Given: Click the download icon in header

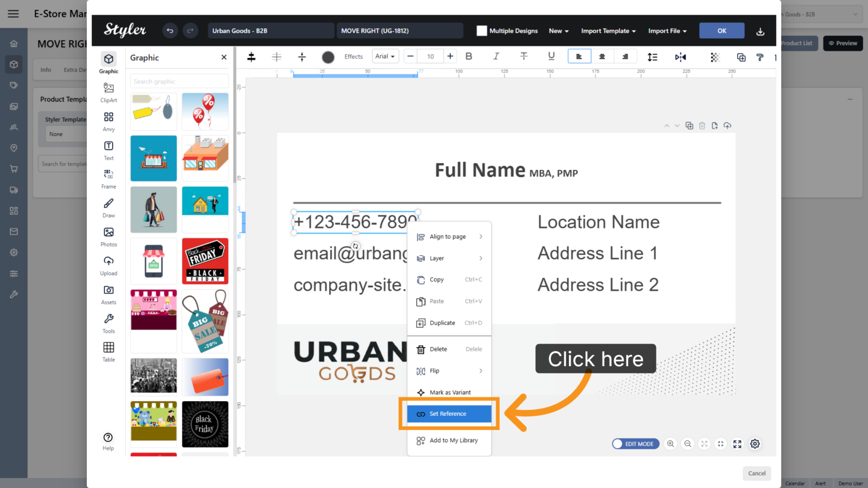Looking at the screenshot, I should 760,31.
